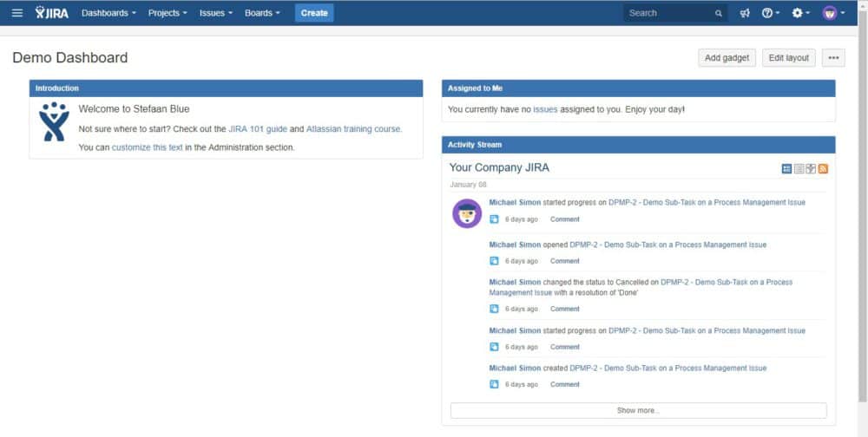This screenshot has height=437, width=868.
Task: Open the issues link in Assigned to Me
Action: [545, 109]
